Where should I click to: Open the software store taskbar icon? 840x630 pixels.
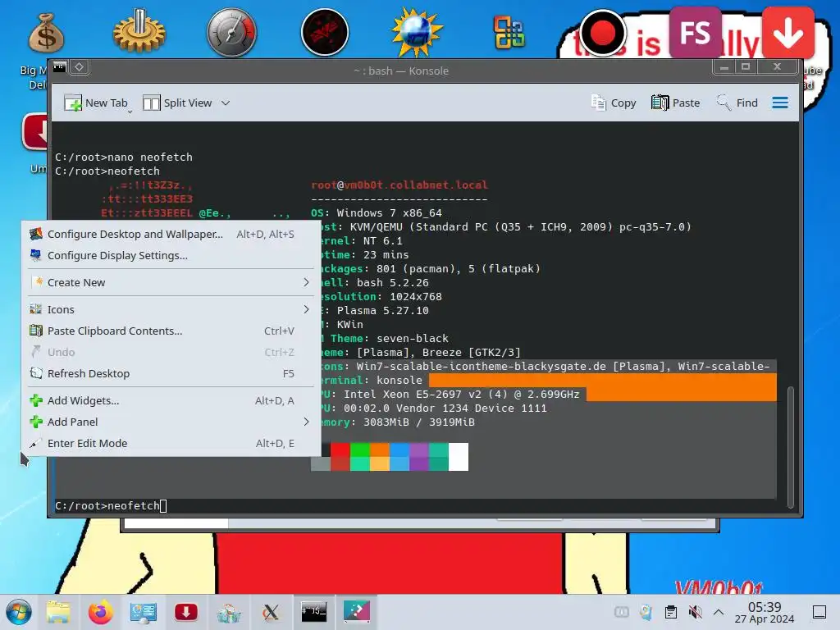click(x=229, y=613)
